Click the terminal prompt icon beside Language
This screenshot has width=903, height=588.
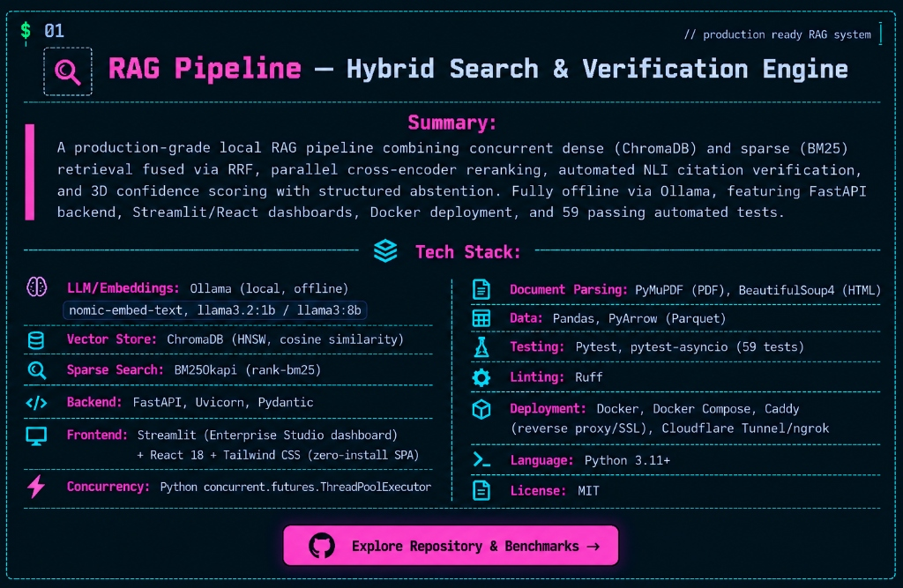point(481,459)
